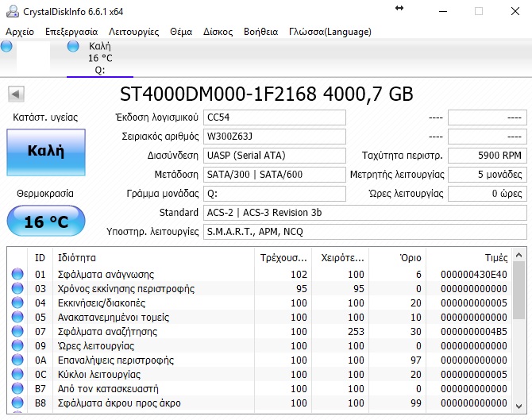Click status orb for attribute 0C

(x=17, y=374)
